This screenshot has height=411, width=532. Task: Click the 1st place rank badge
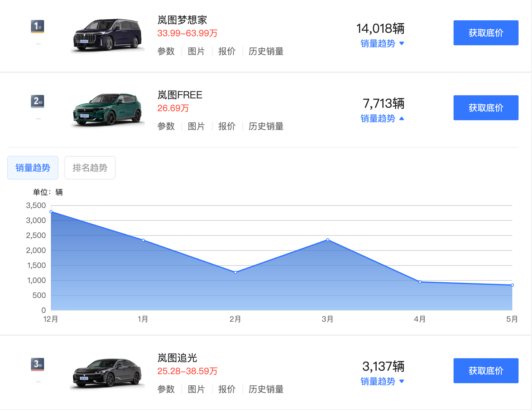click(38, 26)
